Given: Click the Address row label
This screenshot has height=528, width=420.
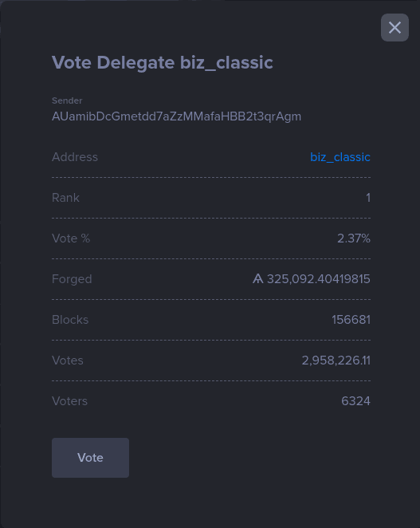Looking at the screenshot, I should click(x=75, y=157).
